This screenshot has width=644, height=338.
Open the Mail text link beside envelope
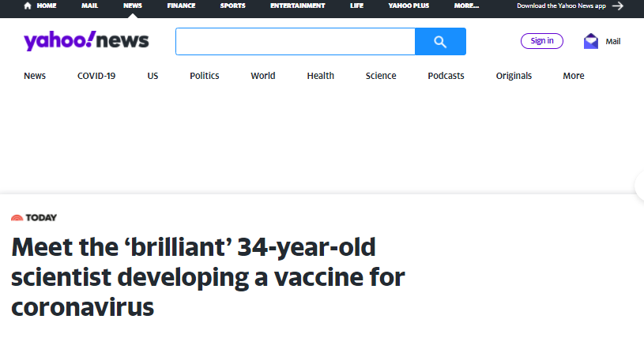pos(612,42)
